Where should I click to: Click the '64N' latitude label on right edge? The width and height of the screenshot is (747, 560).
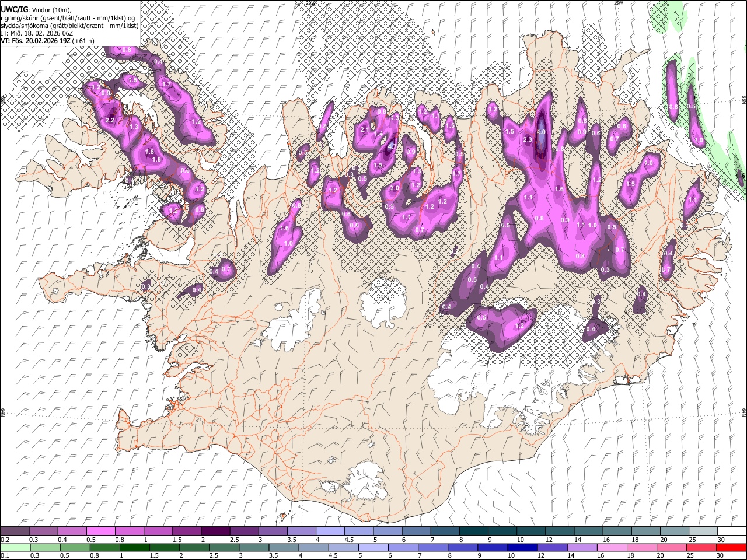tap(744, 412)
